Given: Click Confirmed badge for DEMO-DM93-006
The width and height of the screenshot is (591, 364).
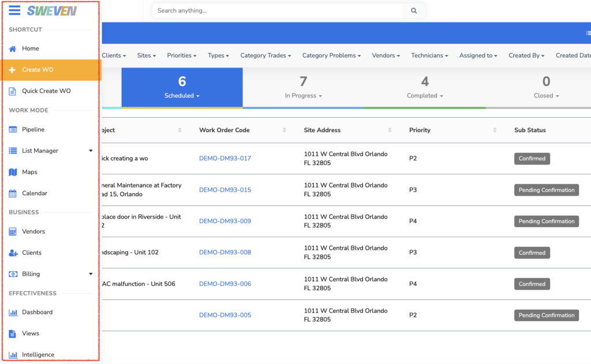Looking at the screenshot, I should click(x=532, y=284).
